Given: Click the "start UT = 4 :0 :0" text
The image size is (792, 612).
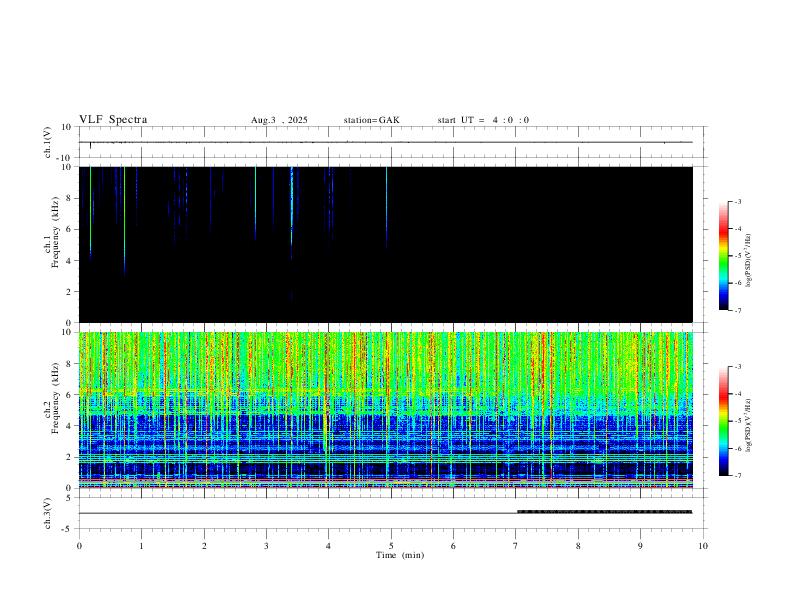Looking at the screenshot, I should [x=483, y=120].
